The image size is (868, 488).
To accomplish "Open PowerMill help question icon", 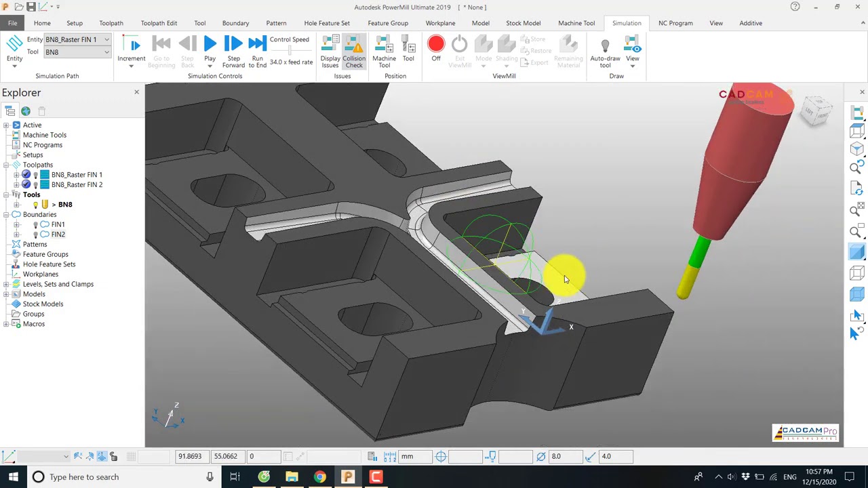I will point(795,7).
